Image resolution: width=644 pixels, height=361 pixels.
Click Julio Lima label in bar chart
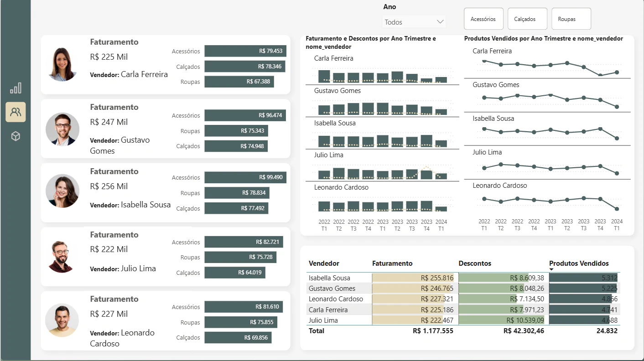[329, 155]
